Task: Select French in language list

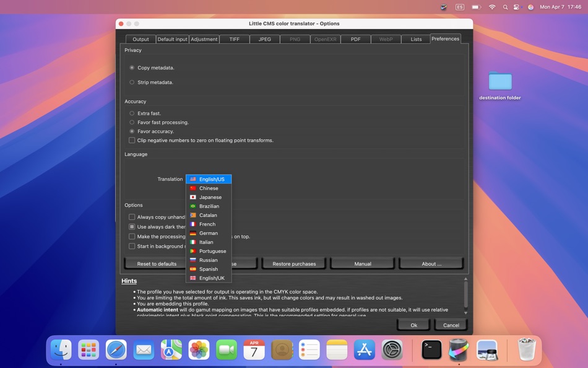Action: [x=209, y=224]
